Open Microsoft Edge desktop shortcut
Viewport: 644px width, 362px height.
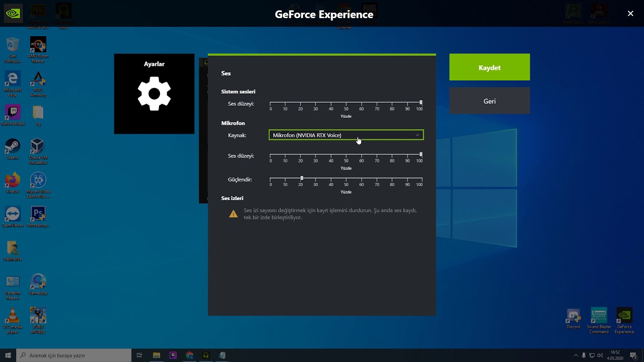(x=13, y=84)
